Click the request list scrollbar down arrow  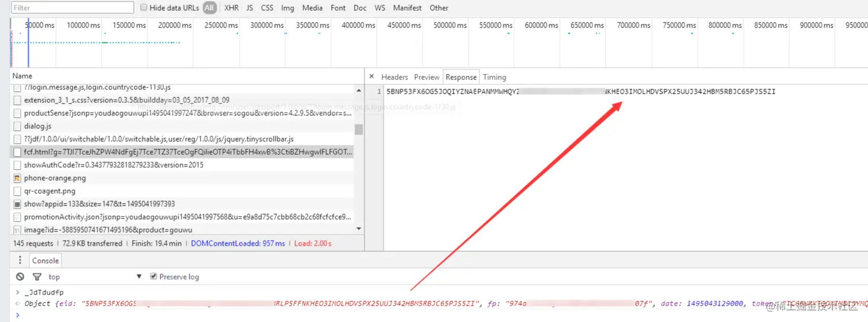click(x=359, y=228)
